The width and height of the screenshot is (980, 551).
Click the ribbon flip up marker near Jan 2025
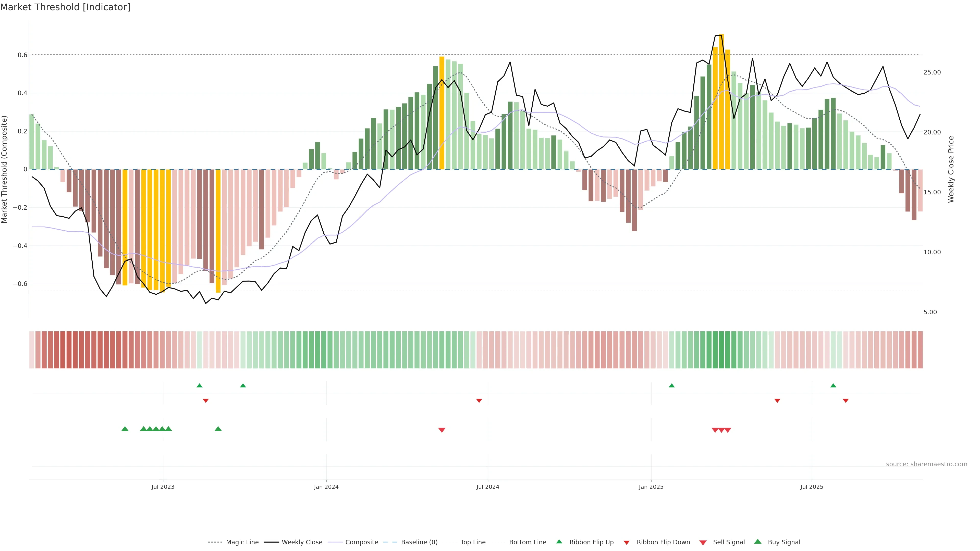pyautogui.click(x=671, y=386)
